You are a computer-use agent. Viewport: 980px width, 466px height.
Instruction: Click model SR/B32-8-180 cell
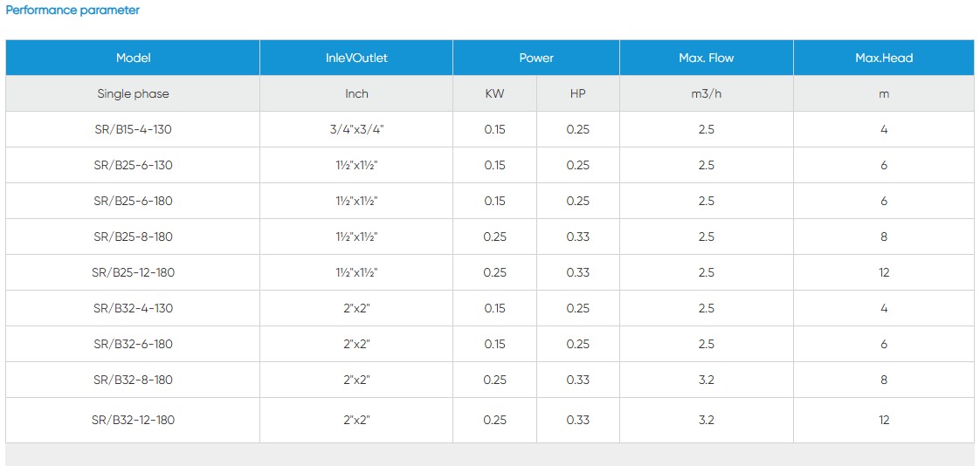point(133,380)
